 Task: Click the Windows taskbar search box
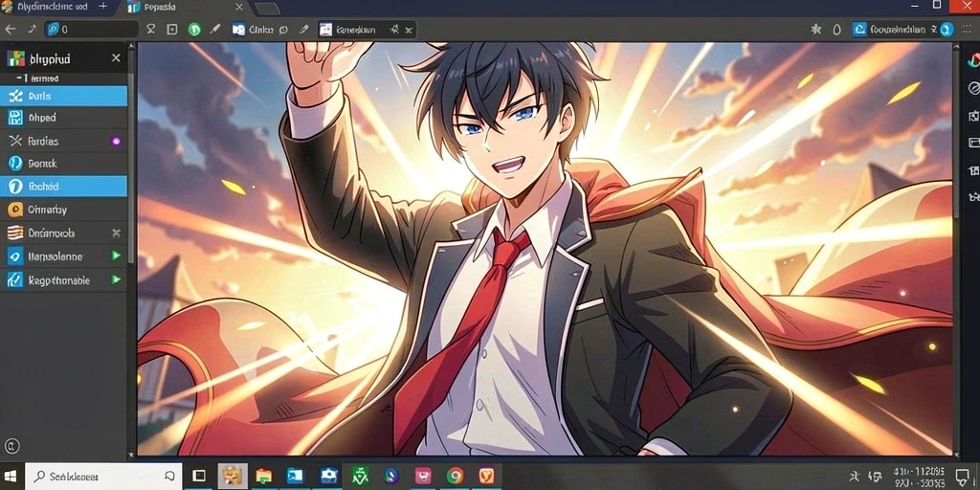click(x=103, y=477)
